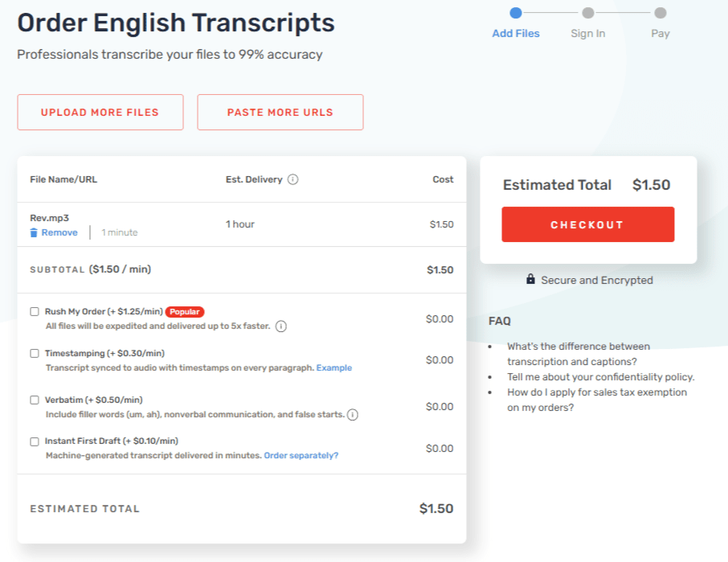Click the Sign In step circle
728x562 pixels.
pyautogui.click(x=588, y=13)
